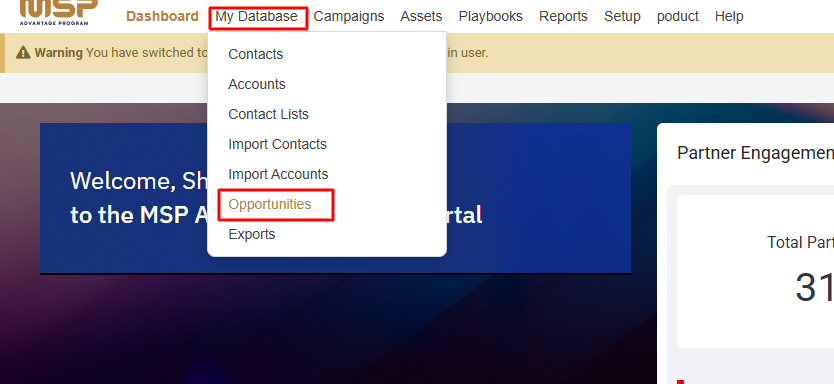Open the poduct menu
The width and height of the screenshot is (834, 384).
click(678, 16)
